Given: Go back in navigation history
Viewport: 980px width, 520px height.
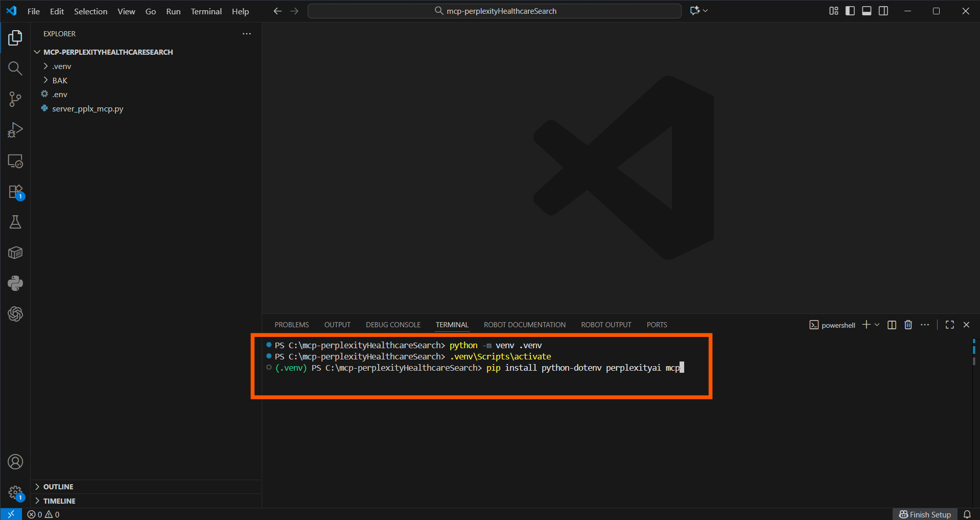Looking at the screenshot, I should [x=277, y=11].
